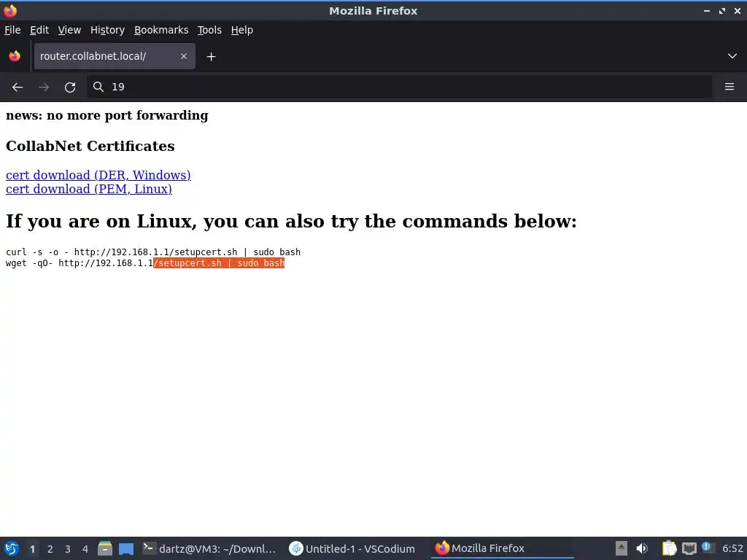Open the Tools menu
The width and height of the screenshot is (747, 560).
(209, 30)
